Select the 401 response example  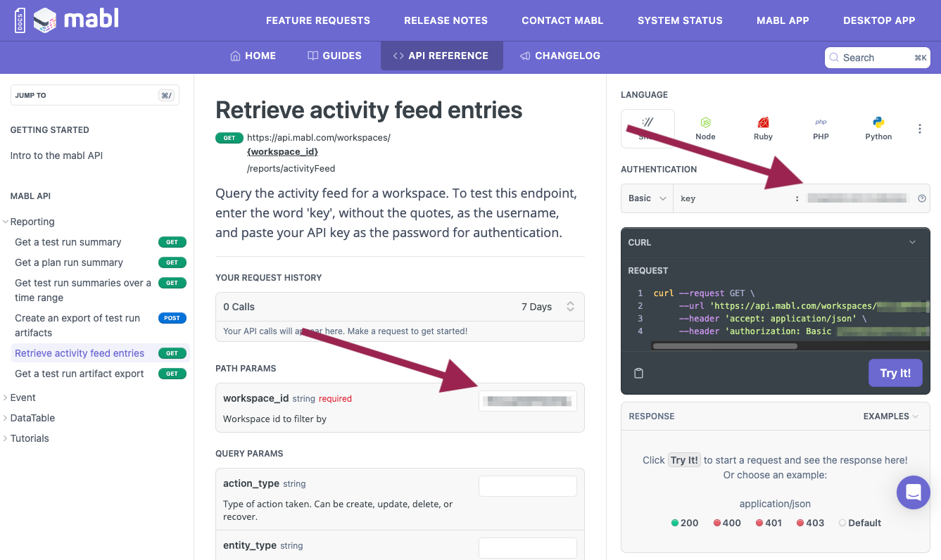pos(769,523)
